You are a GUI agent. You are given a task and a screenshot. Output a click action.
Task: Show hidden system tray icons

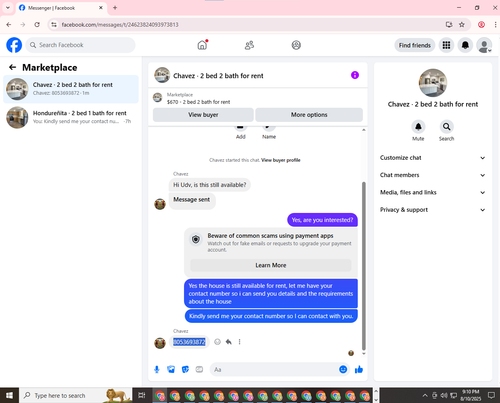(x=425, y=396)
